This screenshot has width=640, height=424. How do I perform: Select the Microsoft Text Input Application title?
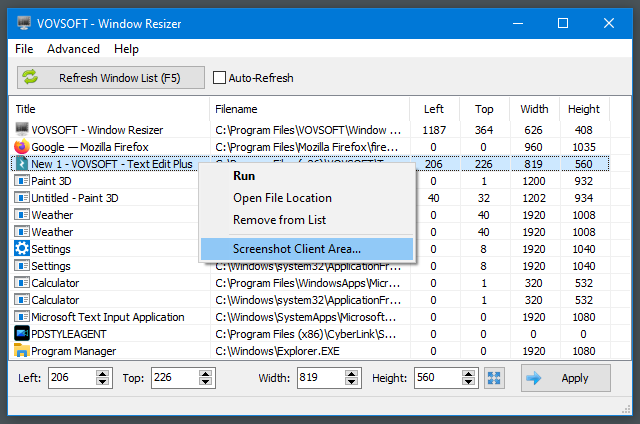click(108, 317)
